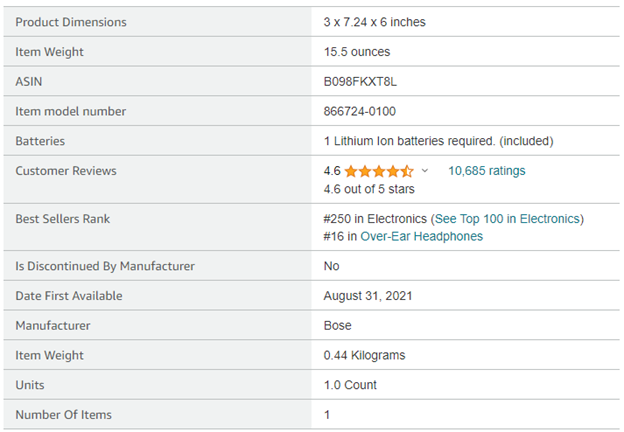Click the Bose manufacturer value
This screenshot has height=432, width=624.
338,326
